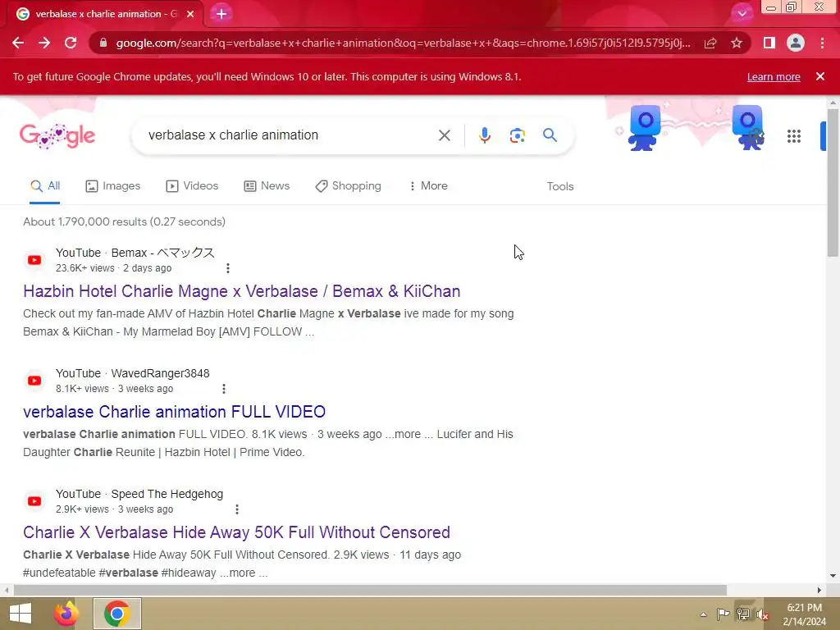Click the horizontal scrollbar right arrow
This screenshot has width=840, height=630.
819,590
